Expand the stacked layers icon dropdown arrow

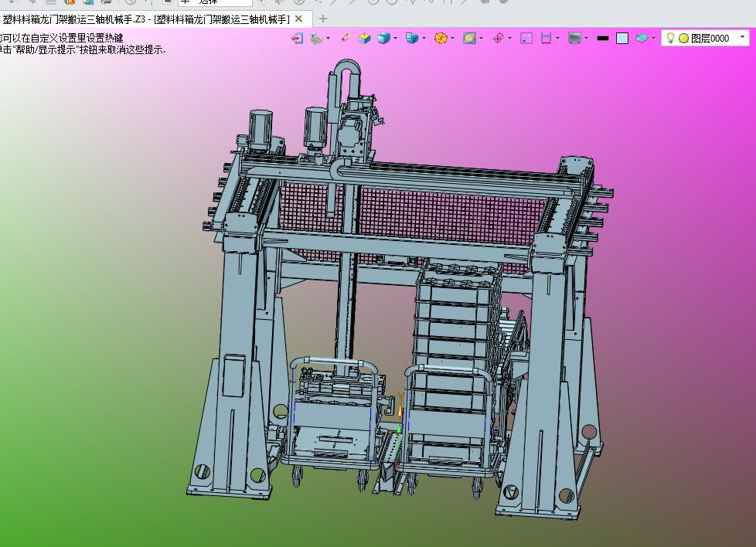[654, 38]
